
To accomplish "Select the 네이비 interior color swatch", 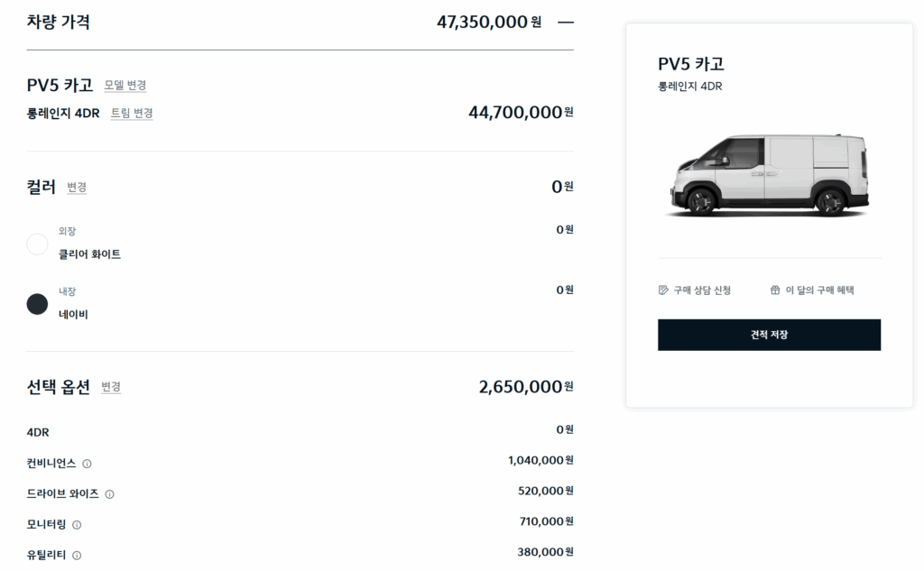I will [37, 304].
